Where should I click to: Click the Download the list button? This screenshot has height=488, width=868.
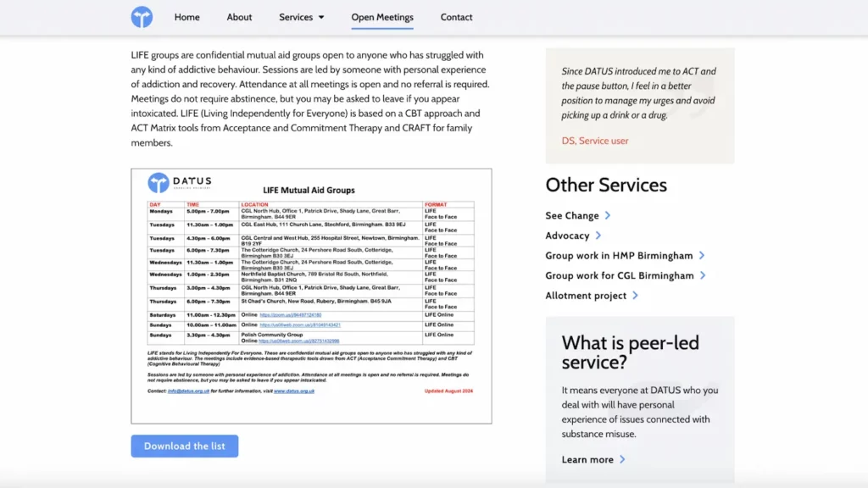point(185,446)
